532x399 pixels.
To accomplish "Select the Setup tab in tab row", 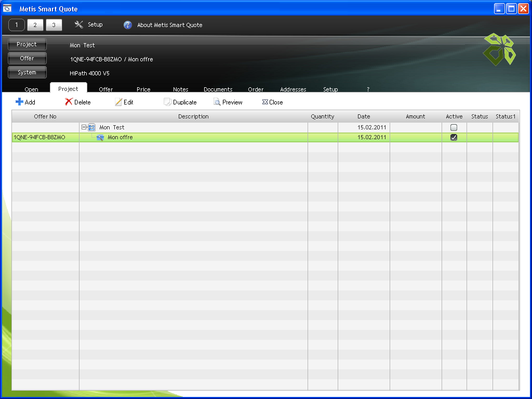I will 330,89.
